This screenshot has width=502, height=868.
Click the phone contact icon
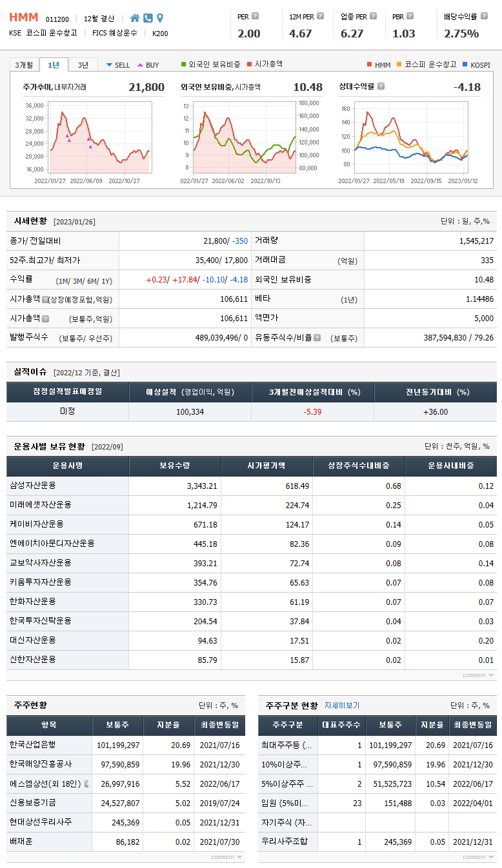point(148,18)
